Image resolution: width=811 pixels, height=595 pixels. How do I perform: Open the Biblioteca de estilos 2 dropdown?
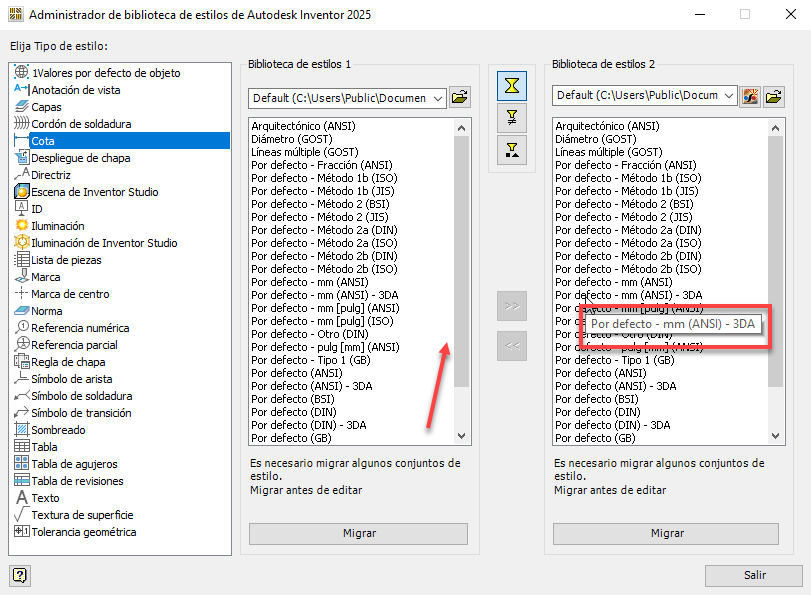pos(728,96)
